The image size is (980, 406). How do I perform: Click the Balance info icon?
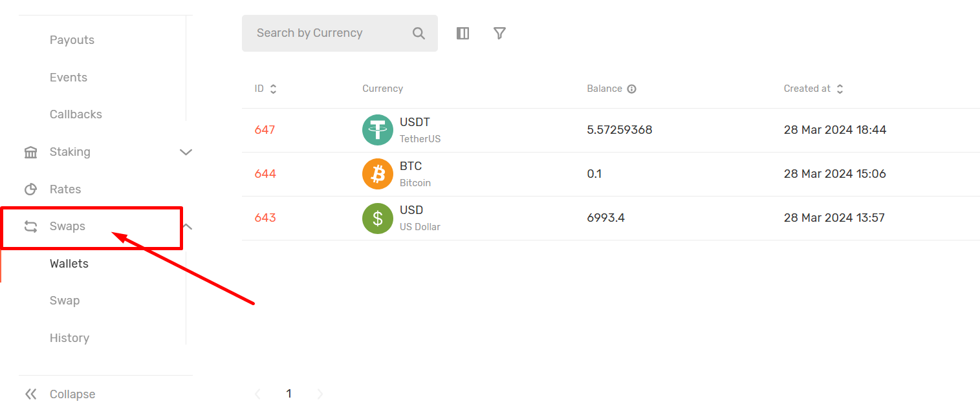(x=631, y=89)
